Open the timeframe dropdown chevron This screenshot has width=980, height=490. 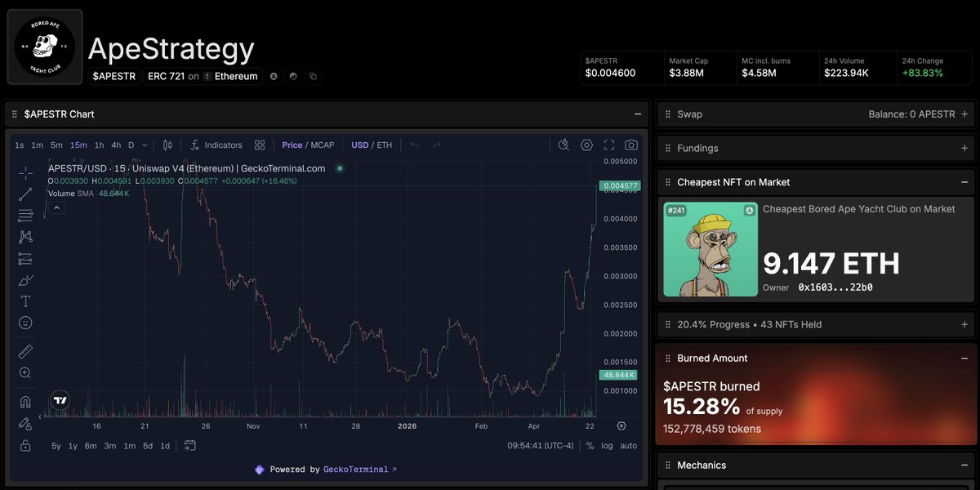145,145
